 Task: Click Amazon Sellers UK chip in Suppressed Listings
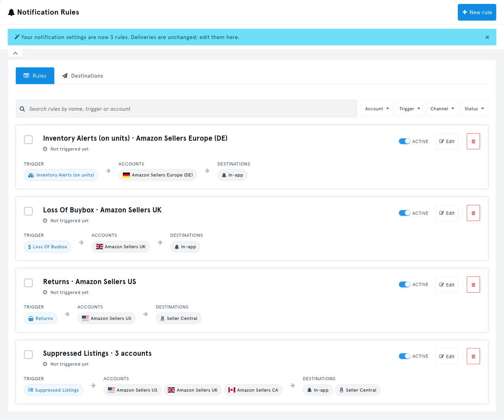click(x=193, y=390)
